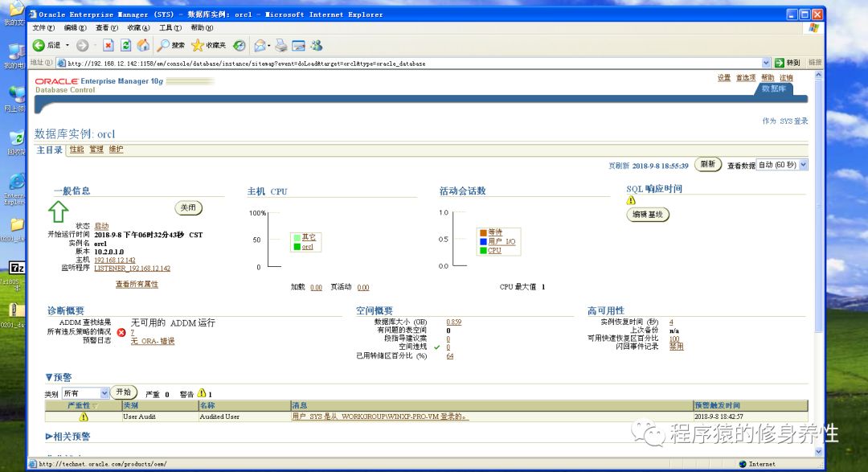The width and height of the screenshot is (868, 472).
Task: Open the 工具 menu
Action: point(170,27)
